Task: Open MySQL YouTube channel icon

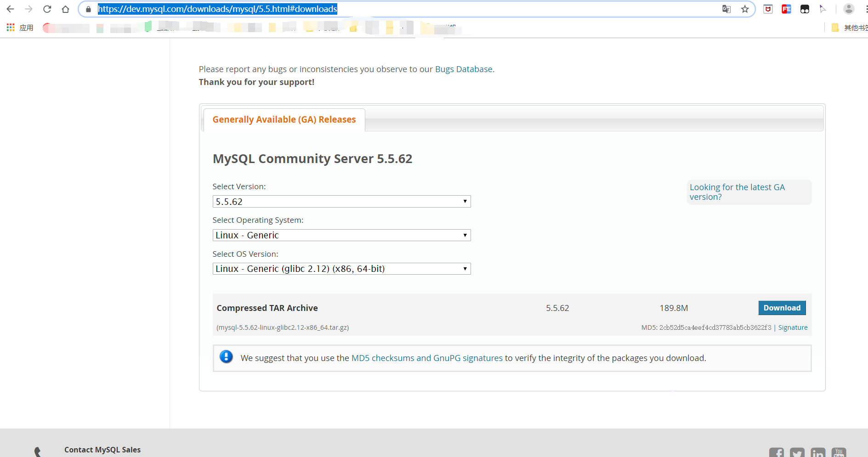Action: [839, 453]
